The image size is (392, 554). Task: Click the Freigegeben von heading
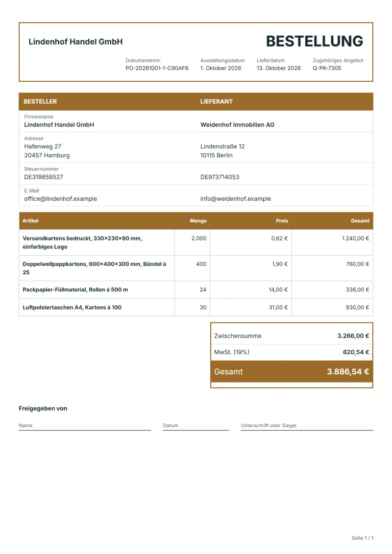(x=43, y=409)
